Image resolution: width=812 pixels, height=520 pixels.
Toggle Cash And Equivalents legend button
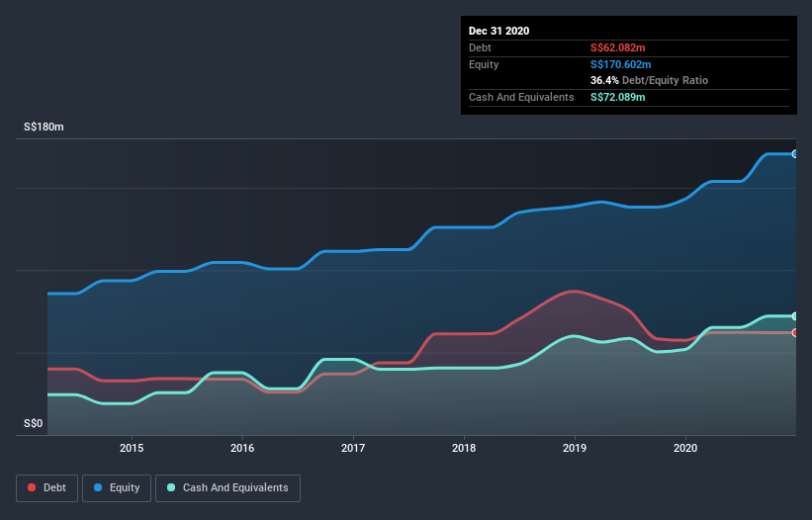click(x=227, y=488)
